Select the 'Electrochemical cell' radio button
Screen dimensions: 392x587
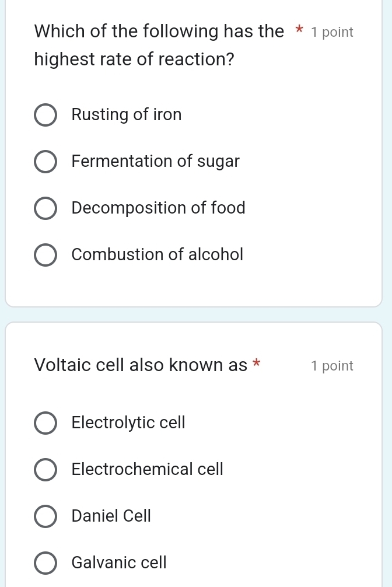click(x=45, y=470)
